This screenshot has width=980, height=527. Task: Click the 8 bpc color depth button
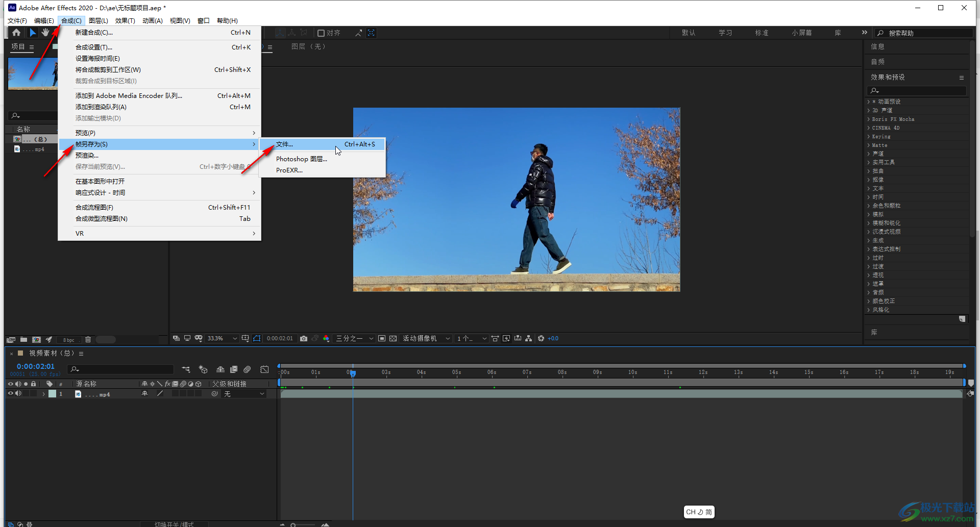click(68, 340)
